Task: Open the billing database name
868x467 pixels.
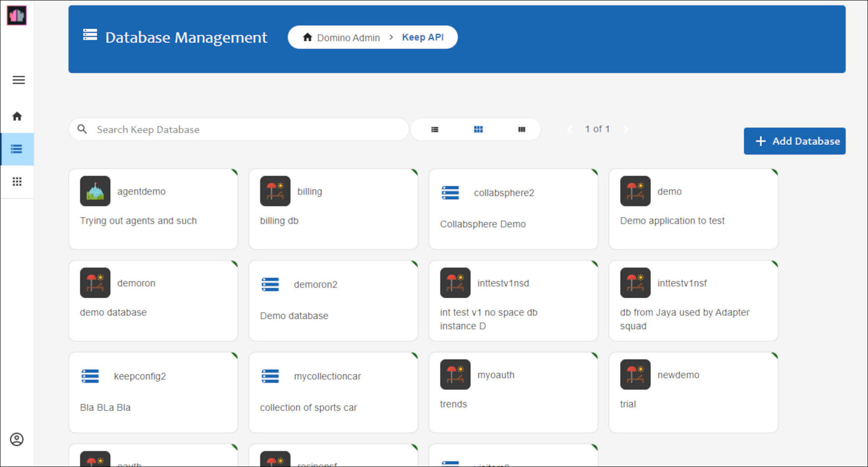Action: coord(310,192)
